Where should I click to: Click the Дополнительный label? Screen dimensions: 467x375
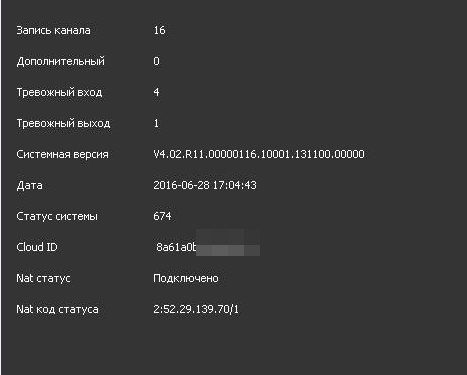click(61, 61)
